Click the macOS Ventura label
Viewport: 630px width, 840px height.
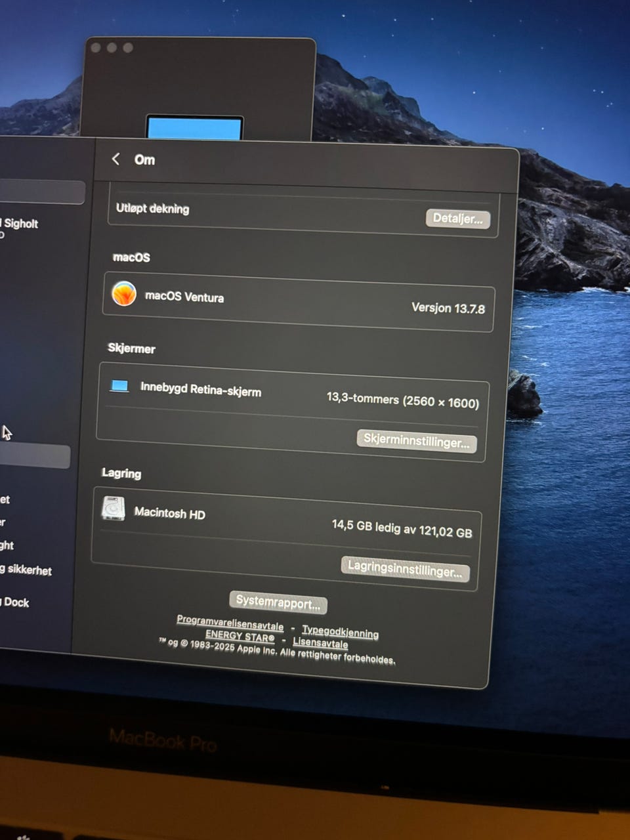click(x=184, y=297)
